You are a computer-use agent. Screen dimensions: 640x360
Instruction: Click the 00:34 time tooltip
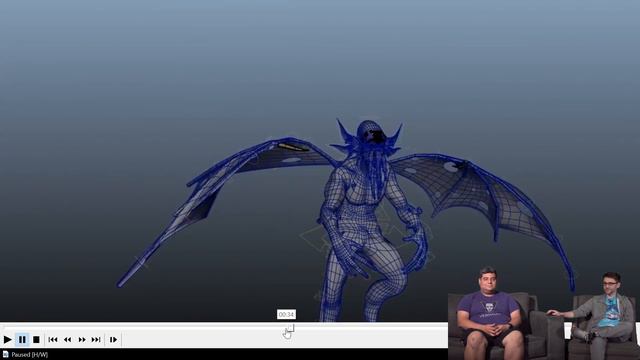tap(286, 314)
